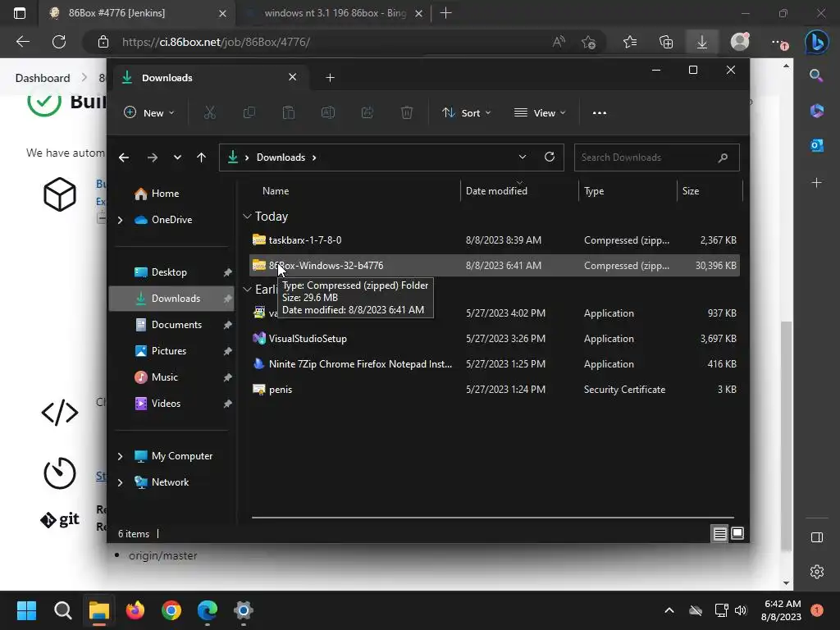Click Edge address bar URL
840x630 pixels.
tap(216, 42)
